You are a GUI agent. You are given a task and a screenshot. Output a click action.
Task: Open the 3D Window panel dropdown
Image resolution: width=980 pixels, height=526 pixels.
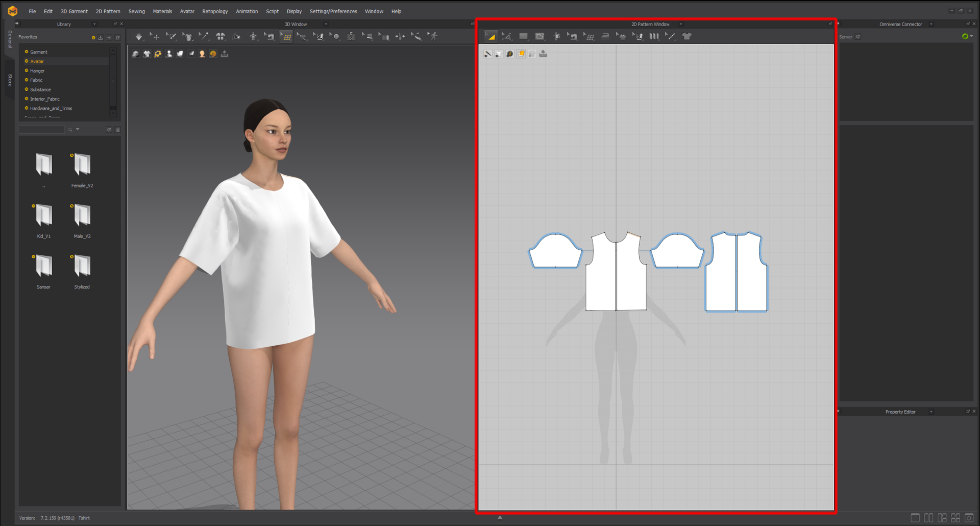click(x=326, y=24)
